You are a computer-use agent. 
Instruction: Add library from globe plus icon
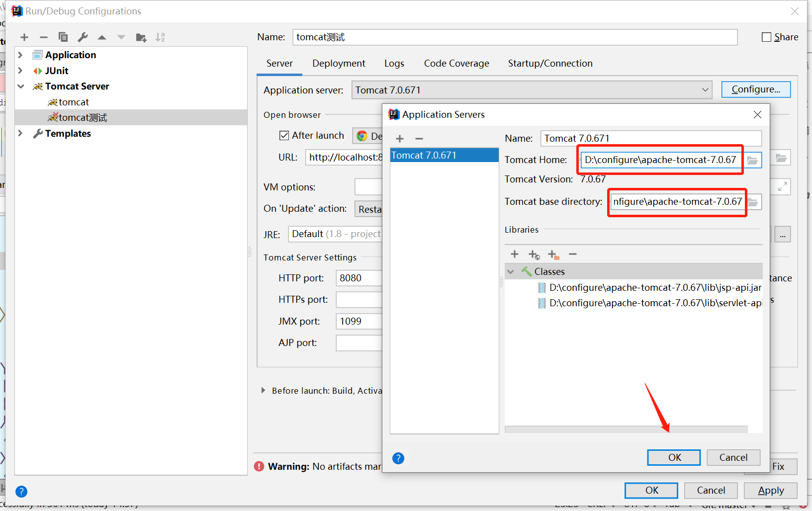pos(534,255)
